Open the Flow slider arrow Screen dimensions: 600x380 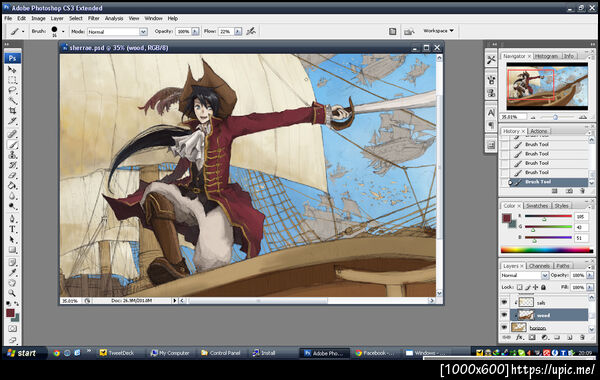(238, 31)
